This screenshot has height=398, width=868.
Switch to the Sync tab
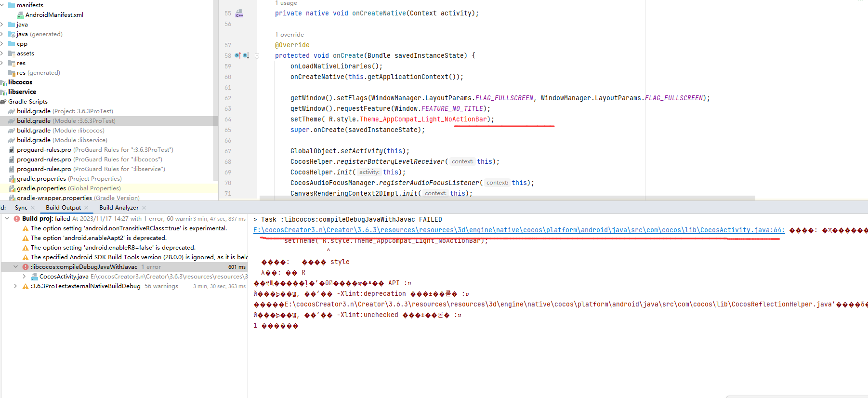21,208
